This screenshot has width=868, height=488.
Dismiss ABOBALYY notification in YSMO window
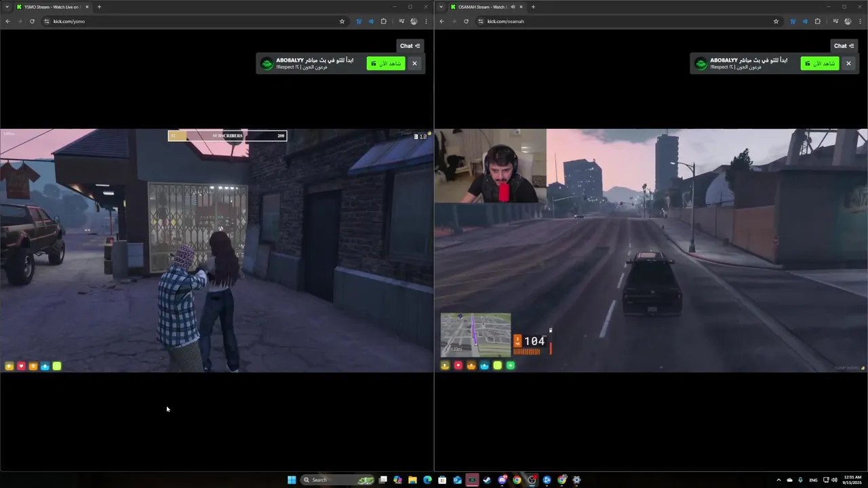[x=414, y=63]
